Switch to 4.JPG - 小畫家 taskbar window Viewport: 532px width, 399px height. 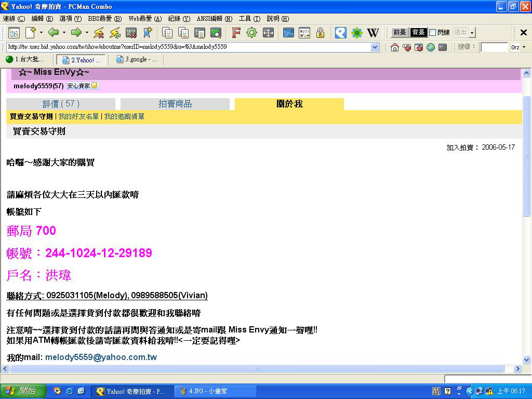215,391
